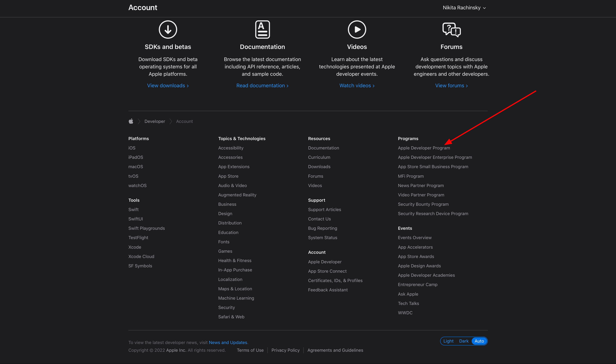This screenshot has height=364, width=616.
Task: Open Xcode Cloud link
Action: (x=141, y=256)
